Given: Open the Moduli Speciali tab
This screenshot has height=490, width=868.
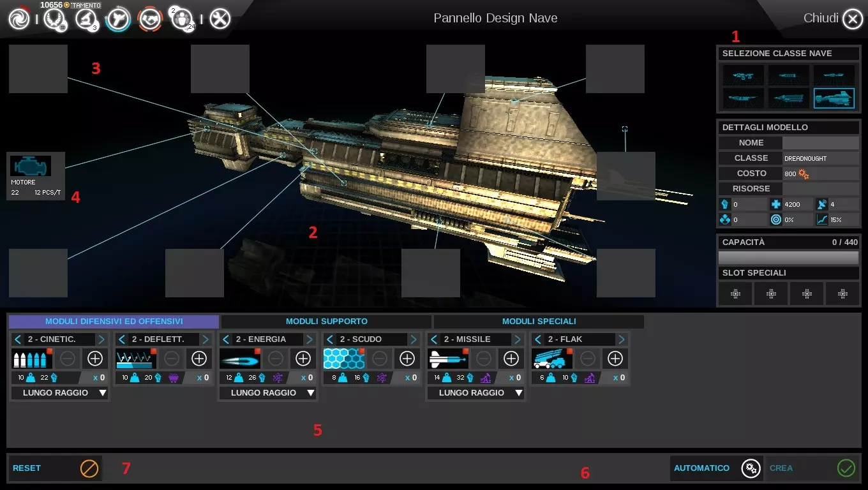Looking at the screenshot, I should coord(539,321).
